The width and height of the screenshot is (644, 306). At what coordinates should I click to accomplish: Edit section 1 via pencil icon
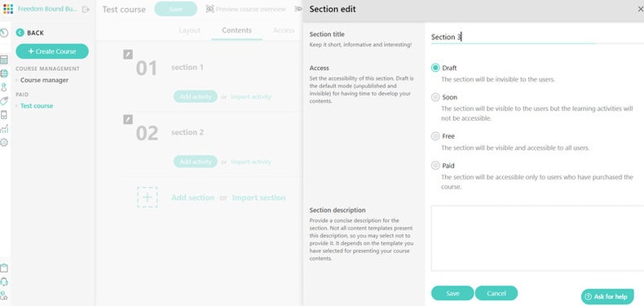pyautogui.click(x=128, y=55)
